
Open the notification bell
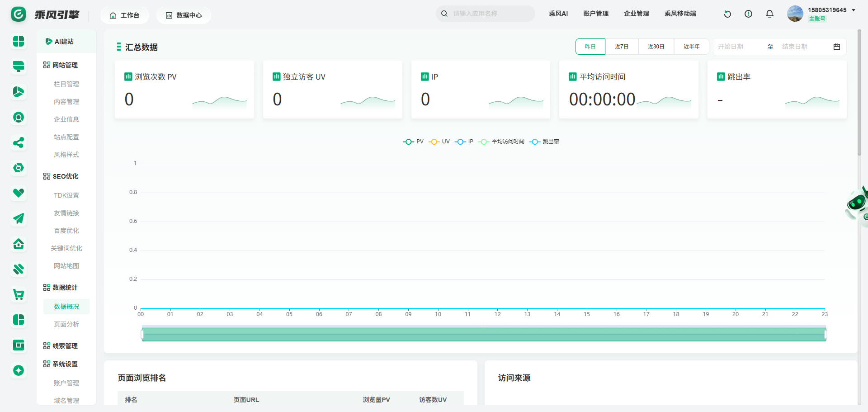(769, 14)
